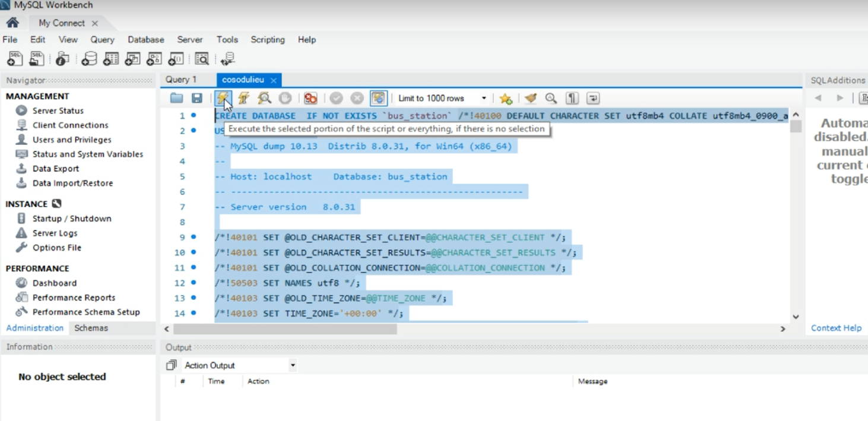This screenshot has height=421, width=868.
Task: Click the editor horizontal scrollbar thumb
Action: pos(285,328)
